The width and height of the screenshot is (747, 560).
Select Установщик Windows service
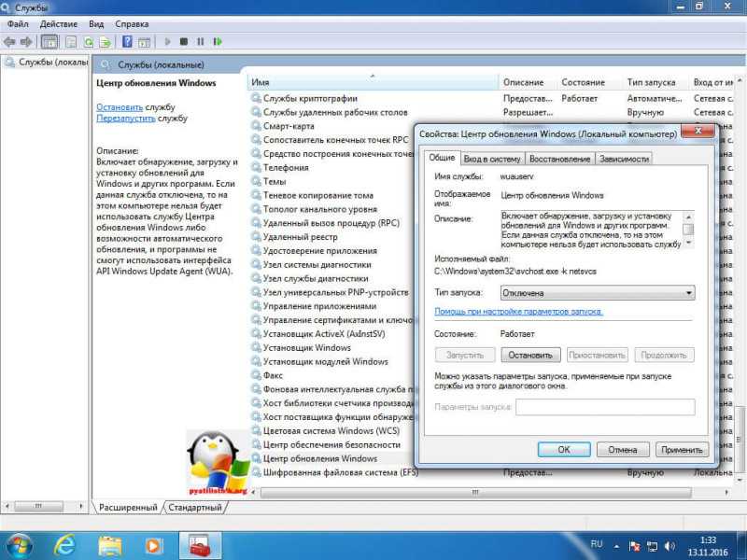click(307, 347)
